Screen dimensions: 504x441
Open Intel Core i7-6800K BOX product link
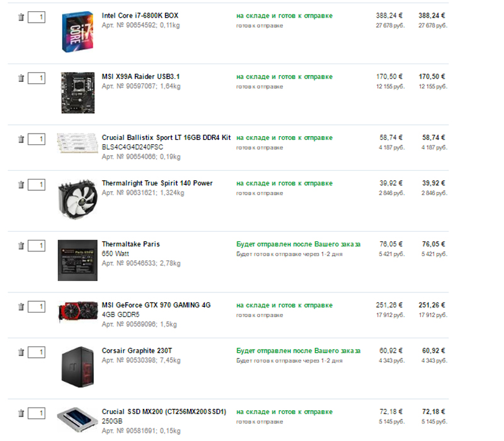140,15
